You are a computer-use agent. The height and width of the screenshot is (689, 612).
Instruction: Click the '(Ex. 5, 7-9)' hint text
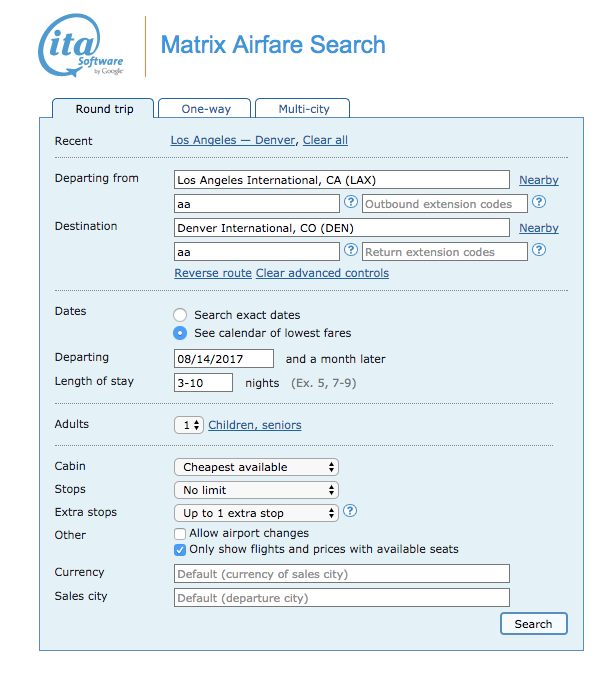click(x=323, y=383)
